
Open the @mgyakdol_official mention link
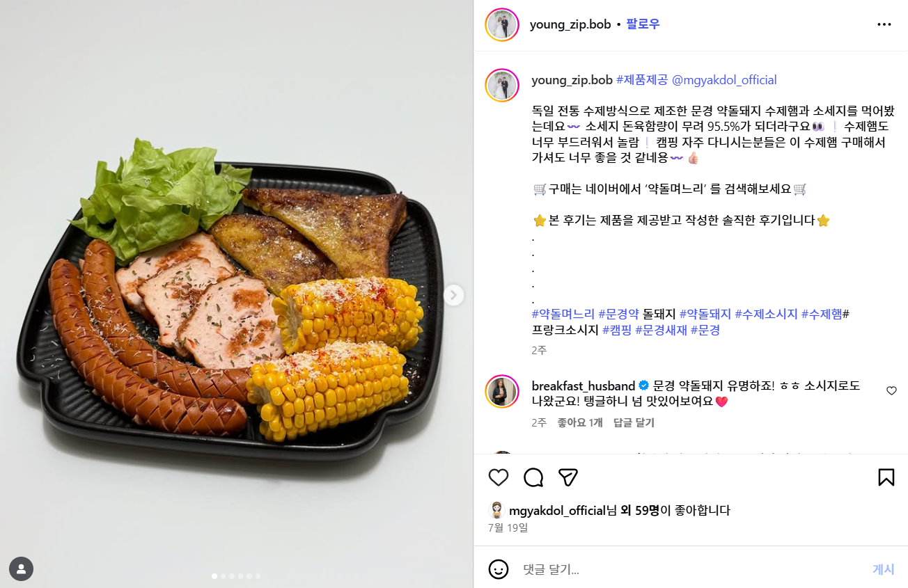tap(724, 80)
